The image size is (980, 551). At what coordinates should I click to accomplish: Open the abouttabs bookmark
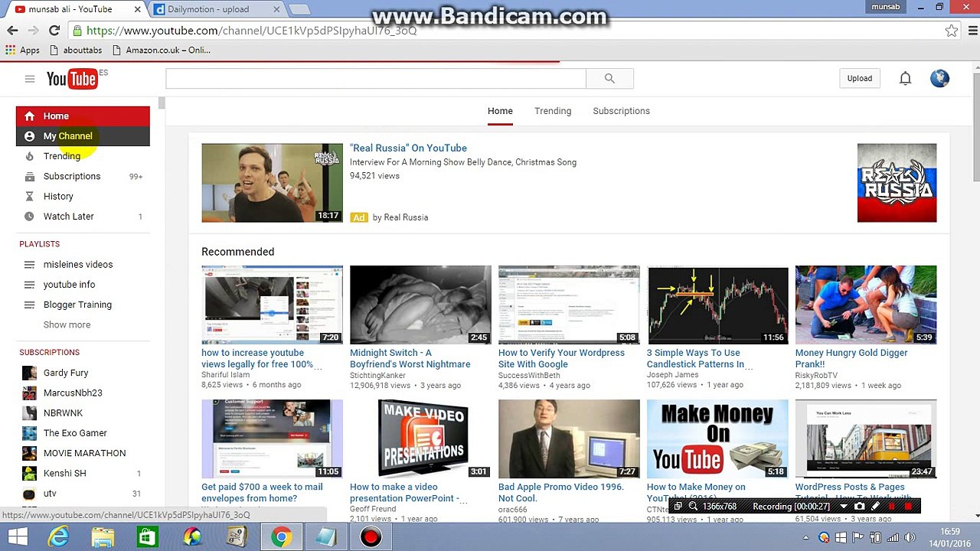point(75,50)
